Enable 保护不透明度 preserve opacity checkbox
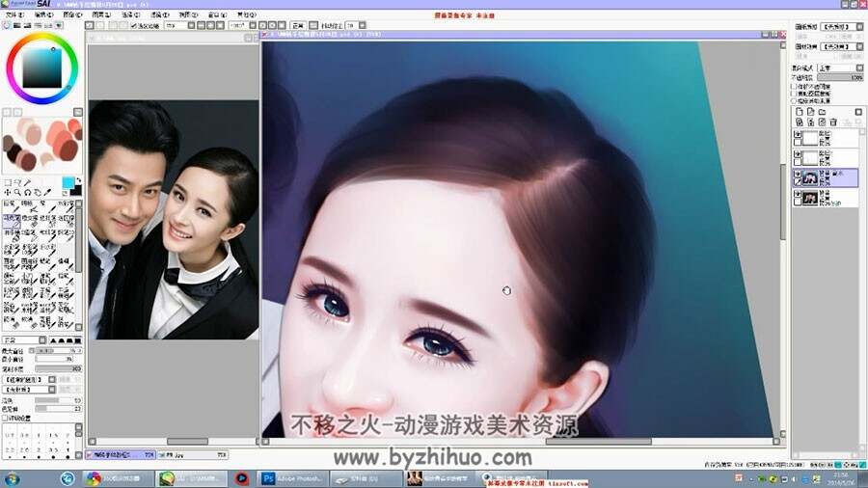This screenshot has height=488, width=868. click(x=794, y=87)
